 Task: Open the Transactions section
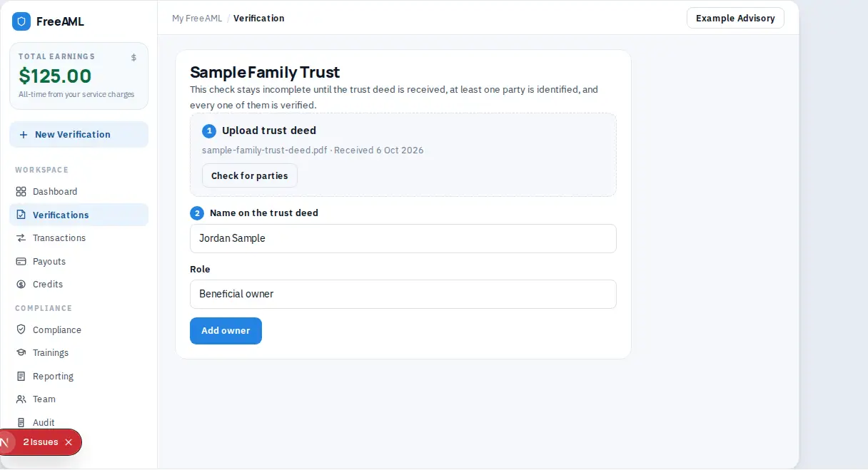pyautogui.click(x=79, y=238)
